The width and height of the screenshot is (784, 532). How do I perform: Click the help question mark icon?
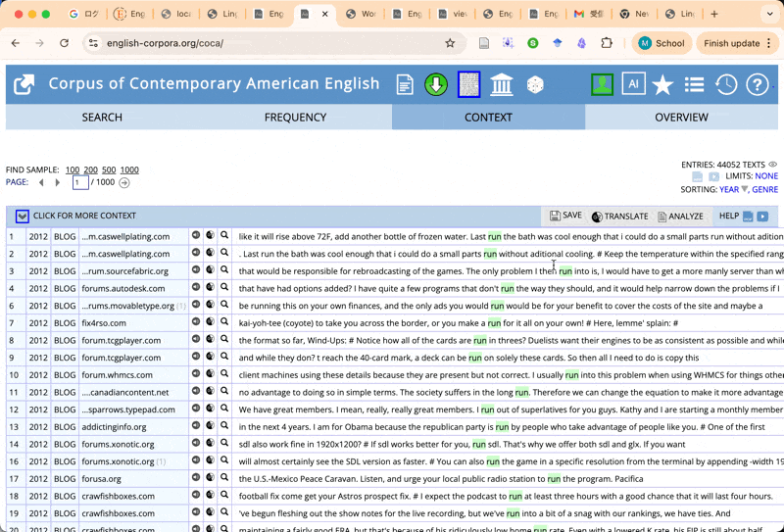point(757,84)
